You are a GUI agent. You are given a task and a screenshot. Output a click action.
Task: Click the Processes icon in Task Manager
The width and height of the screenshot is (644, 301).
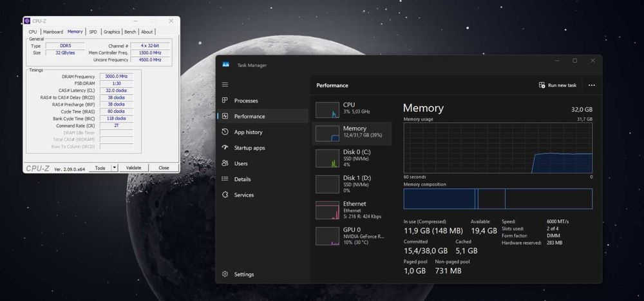pos(225,101)
